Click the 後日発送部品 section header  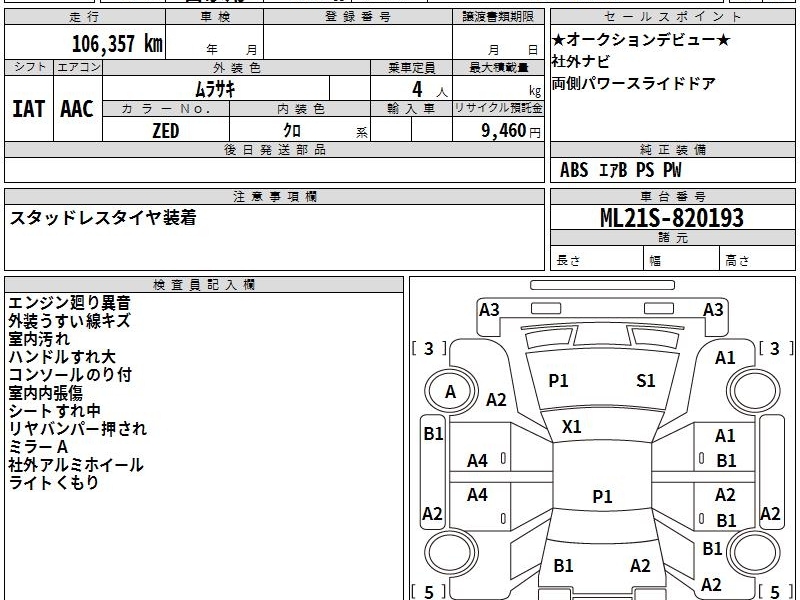[x=274, y=150]
